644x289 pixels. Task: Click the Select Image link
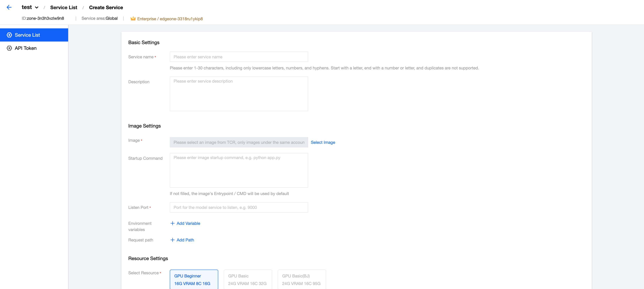point(323,142)
